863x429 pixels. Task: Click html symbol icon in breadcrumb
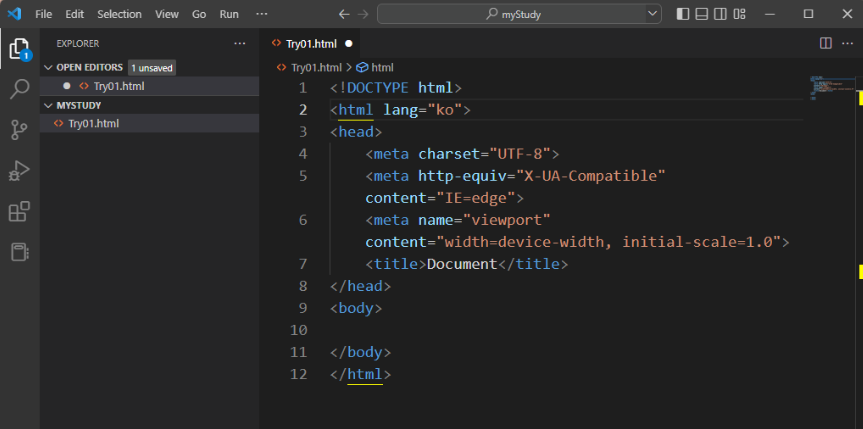[362, 67]
